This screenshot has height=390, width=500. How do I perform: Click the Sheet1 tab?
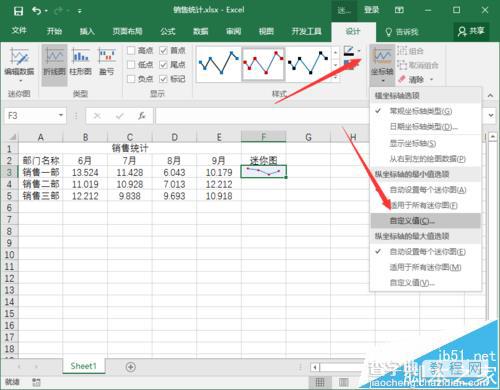(x=83, y=366)
